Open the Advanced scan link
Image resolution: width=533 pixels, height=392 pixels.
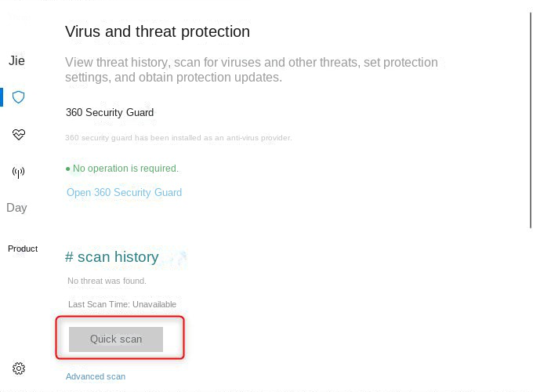click(x=96, y=376)
